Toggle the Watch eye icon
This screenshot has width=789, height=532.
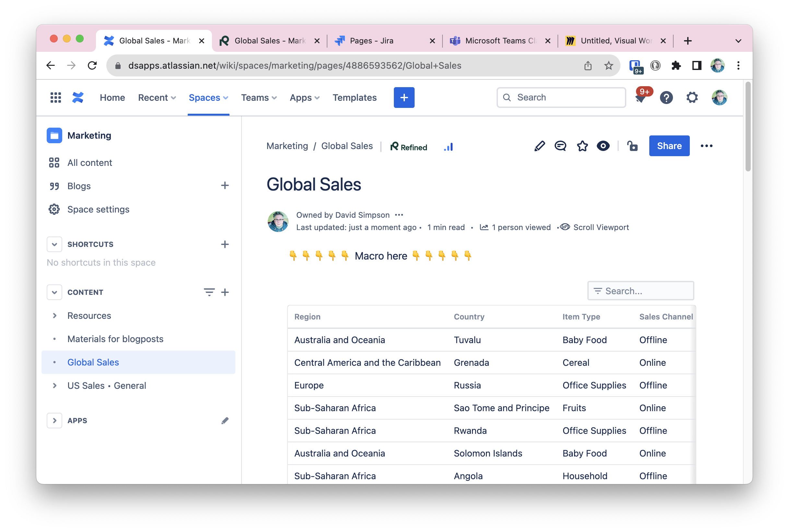tap(603, 146)
